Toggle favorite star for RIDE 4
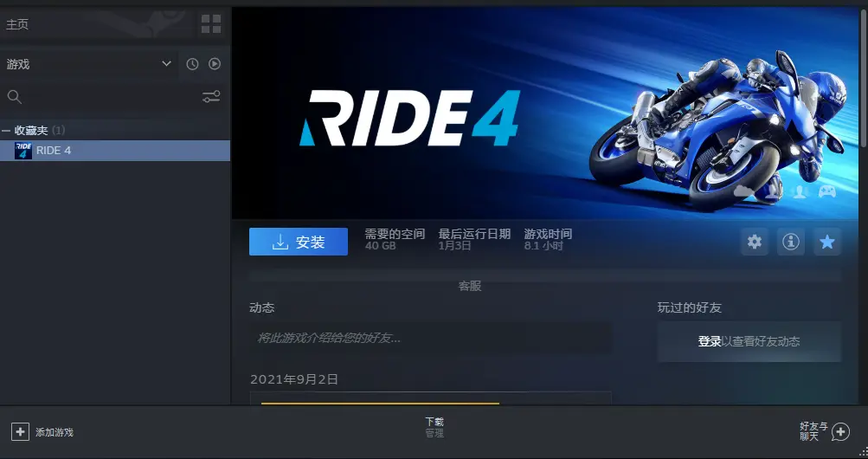Viewport: 868px width, 459px height. pos(827,242)
